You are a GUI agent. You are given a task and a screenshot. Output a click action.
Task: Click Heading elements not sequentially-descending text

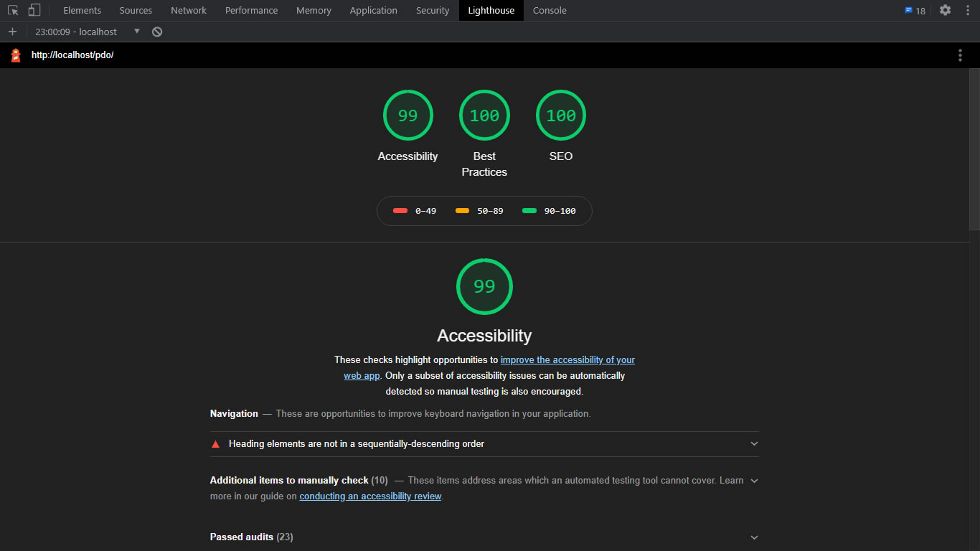click(x=357, y=444)
